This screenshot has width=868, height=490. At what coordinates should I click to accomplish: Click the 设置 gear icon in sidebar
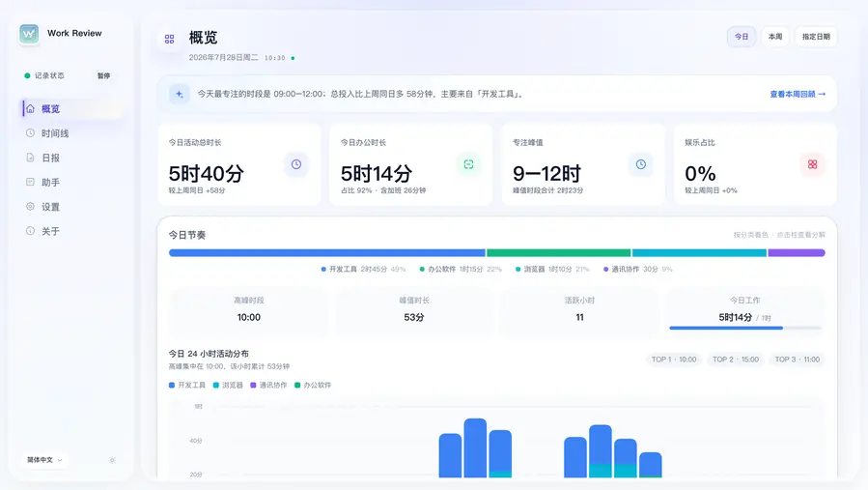(31, 206)
